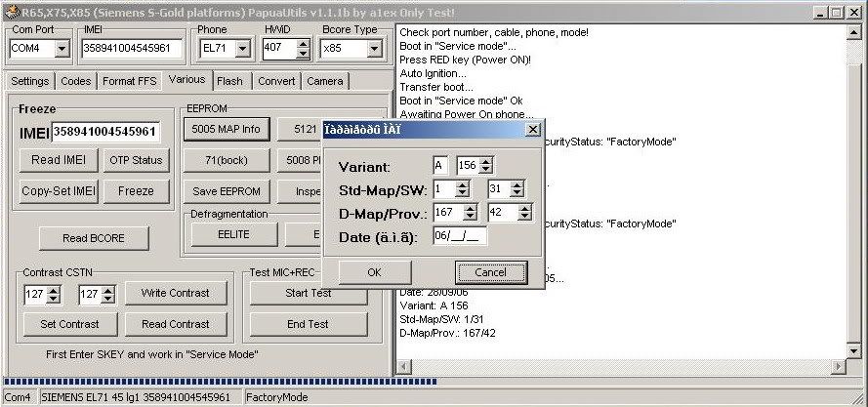This screenshot has width=868, height=407.
Task: Click the EELITE defragmentation button
Action: (x=233, y=235)
